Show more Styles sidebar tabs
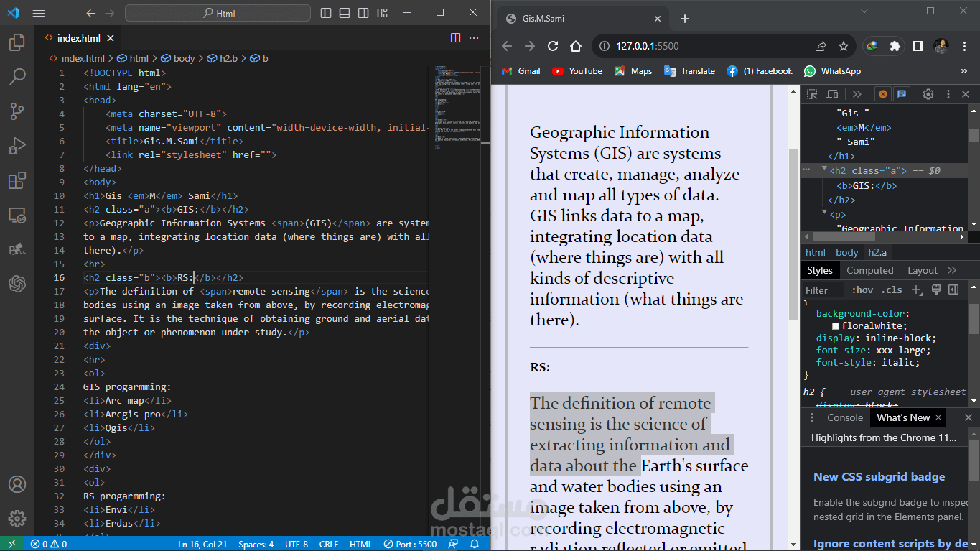Viewport: 980px width, 551px height. coord(952,270)
